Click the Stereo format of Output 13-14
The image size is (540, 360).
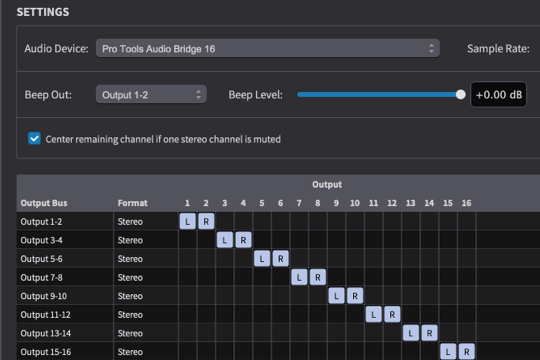click(130, 333)
